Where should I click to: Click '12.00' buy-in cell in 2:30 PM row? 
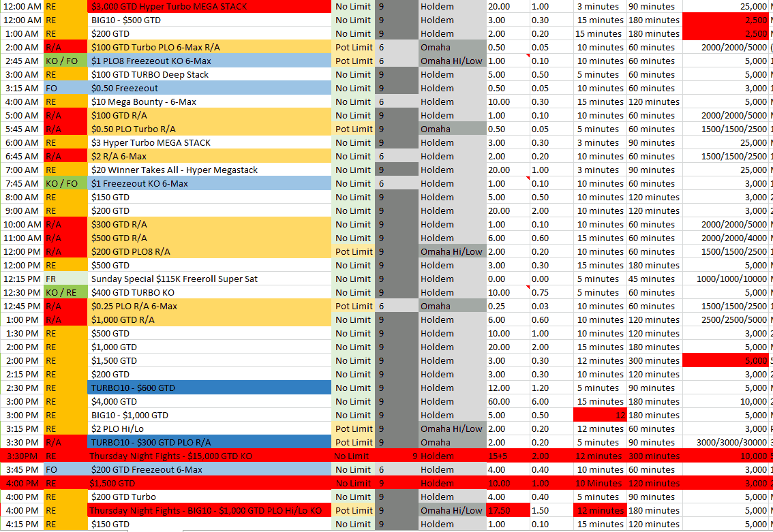[x=509, y=388]
